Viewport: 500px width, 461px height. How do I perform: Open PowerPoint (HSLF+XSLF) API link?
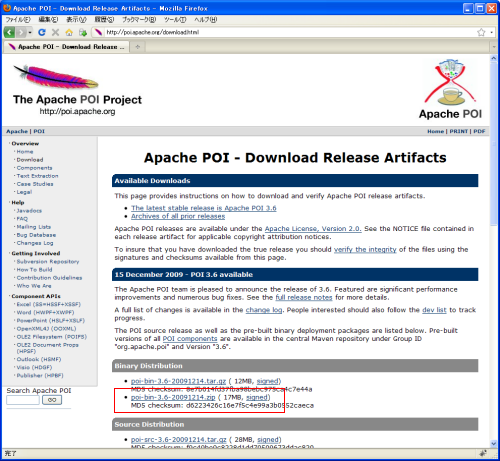pos(51,320)
